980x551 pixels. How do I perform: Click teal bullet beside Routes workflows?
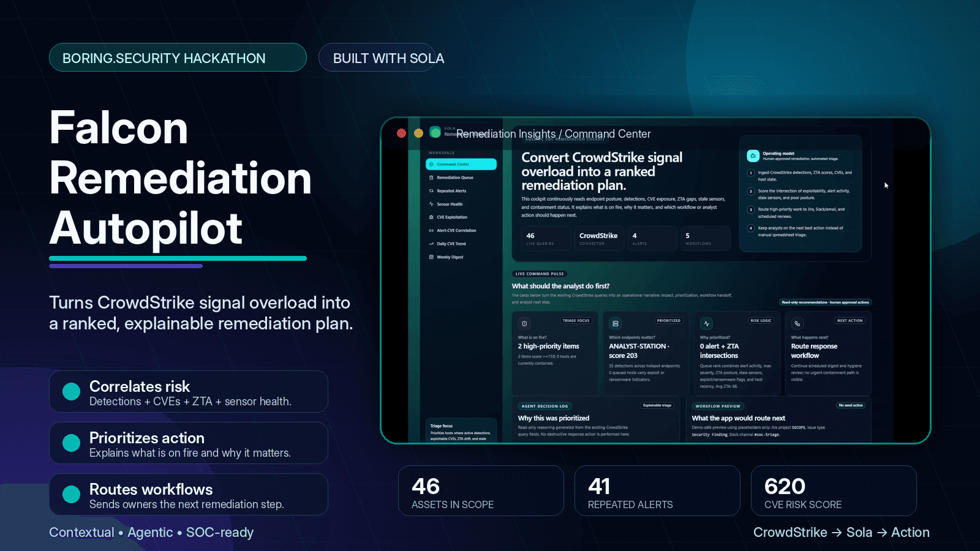(x=72, y=495)
